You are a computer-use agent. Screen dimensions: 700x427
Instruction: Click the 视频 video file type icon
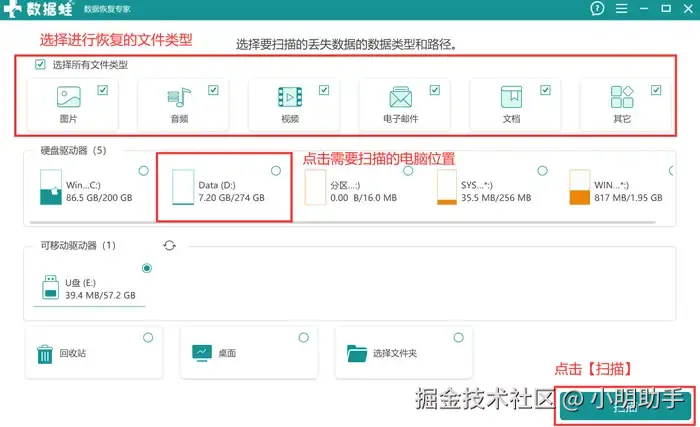[x=290, y=97]
